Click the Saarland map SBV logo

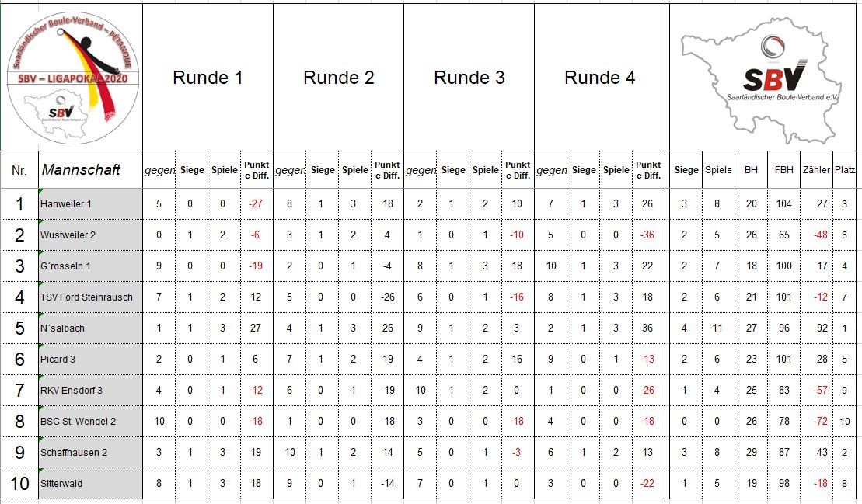[765, 78]
